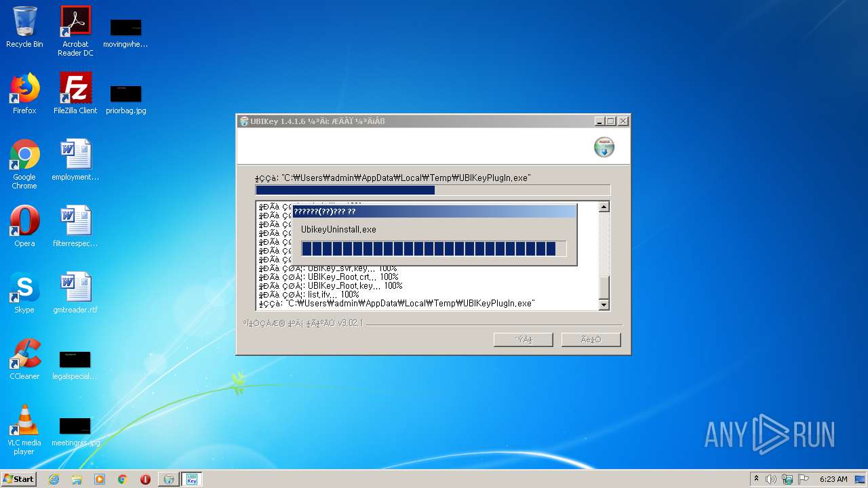Select the employment... Word document
The width and height of the screenshot is (868, 488).
[x=75, y=160]
